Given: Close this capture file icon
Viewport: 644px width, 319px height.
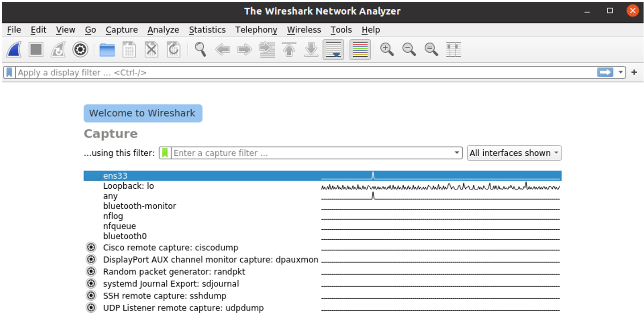Looking at the screenshot, I should point(151,50).
